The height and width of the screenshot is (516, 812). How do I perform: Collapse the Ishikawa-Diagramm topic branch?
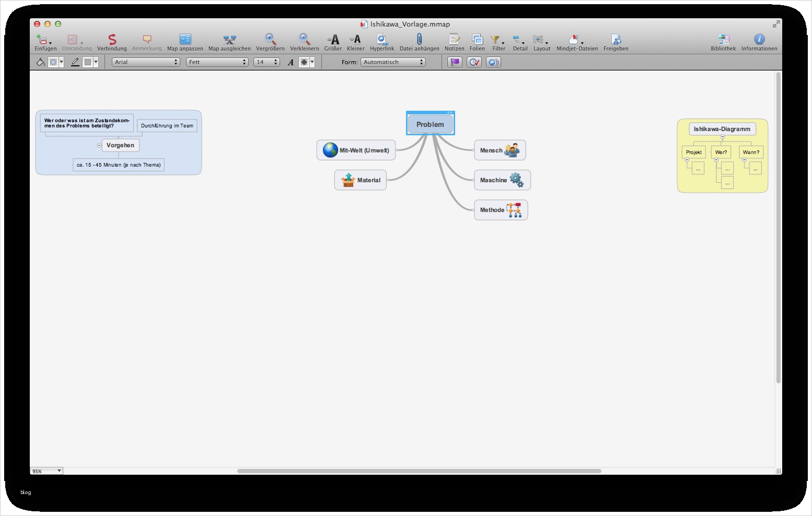[722, 137]
